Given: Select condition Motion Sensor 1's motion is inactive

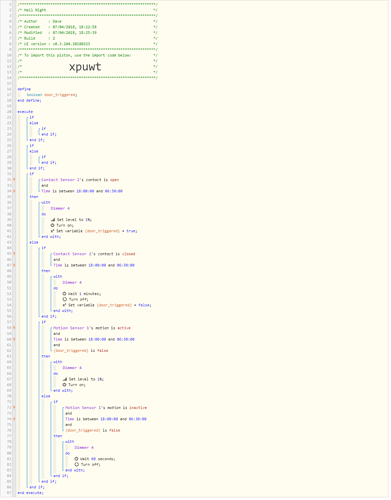Looking at the screenshot, I should 106,408.
